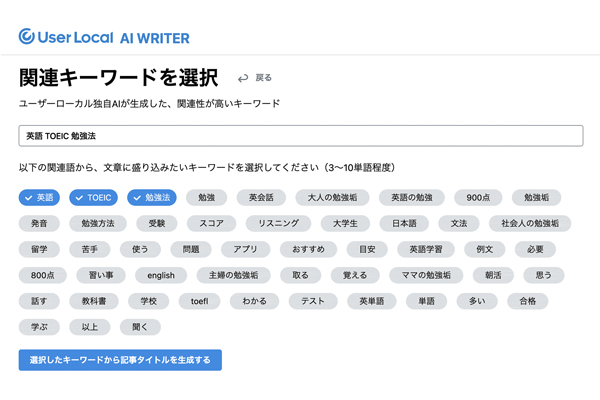Select the 英会話 keyword chip
Image resolution: width=600 pixels, height=400 pixels.
click(x=267, y=197)
